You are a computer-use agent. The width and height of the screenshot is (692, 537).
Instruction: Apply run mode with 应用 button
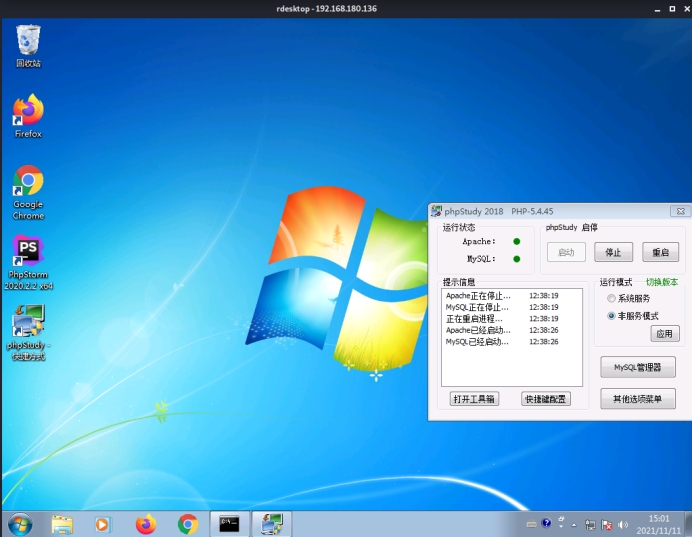pos(665,334)
